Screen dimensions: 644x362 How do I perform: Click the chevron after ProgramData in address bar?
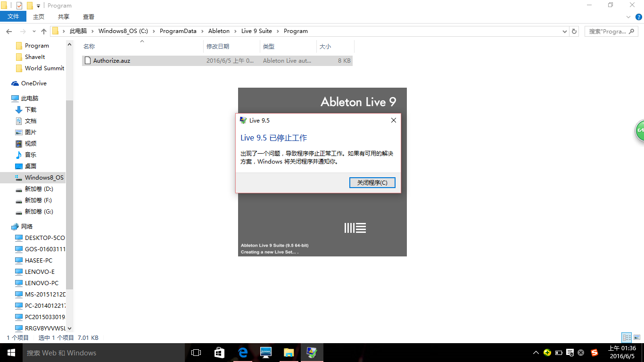pyautogui.click(x=202, y=31)
